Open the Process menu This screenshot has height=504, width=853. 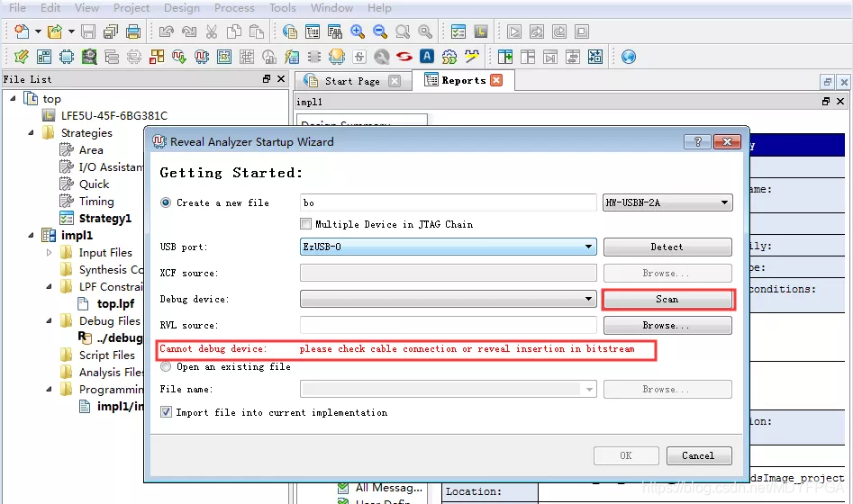234,7
